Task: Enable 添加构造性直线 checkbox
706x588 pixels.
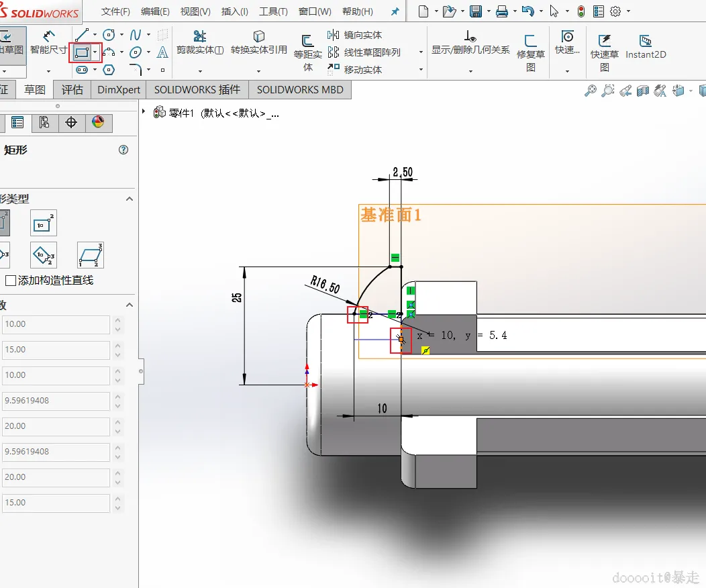Action: (11, 281)
